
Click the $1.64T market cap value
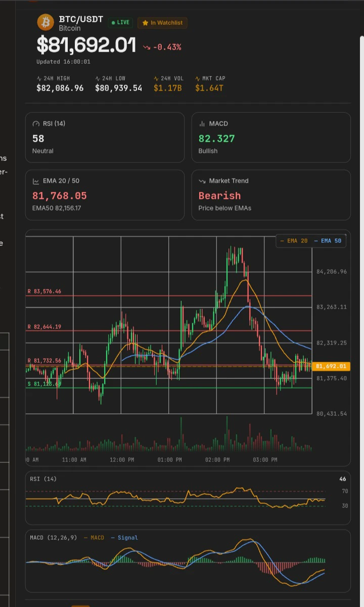coord(209,88)
